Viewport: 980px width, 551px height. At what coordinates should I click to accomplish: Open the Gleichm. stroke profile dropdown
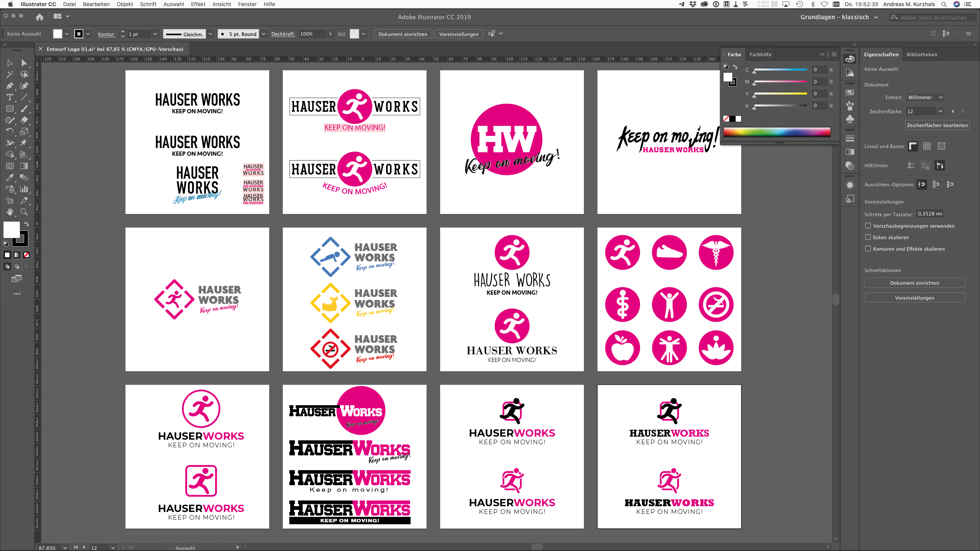210,34
